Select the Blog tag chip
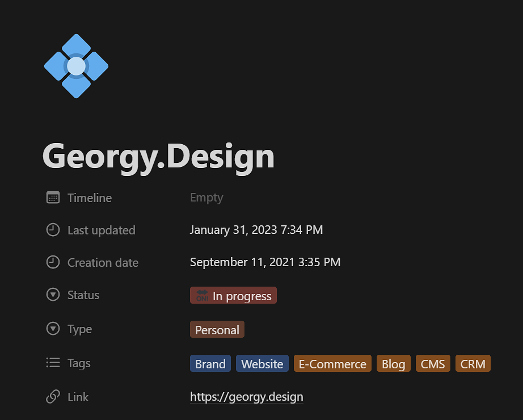This screenshot has height=420, width=523. [393, 364]
